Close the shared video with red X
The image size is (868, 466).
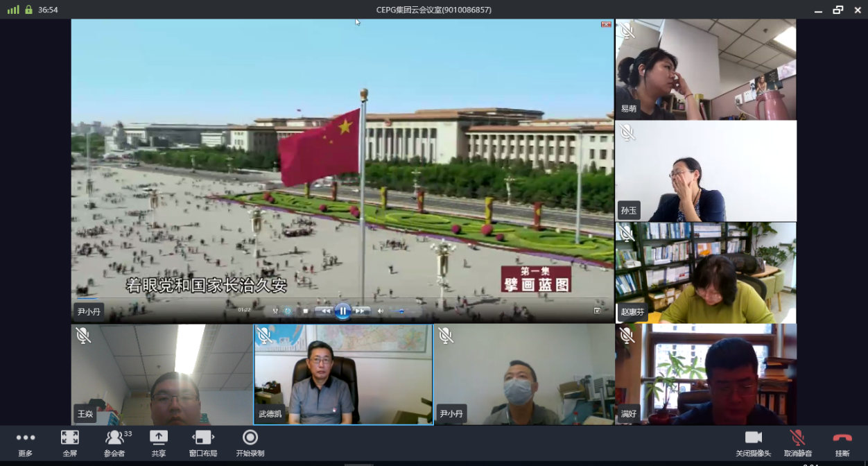click(x=606, y=24)
